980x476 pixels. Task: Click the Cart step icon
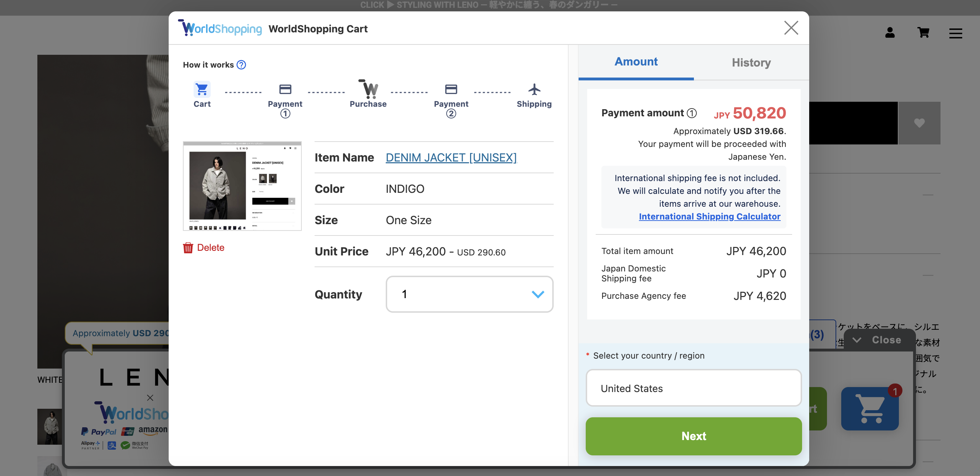point(202,89)
